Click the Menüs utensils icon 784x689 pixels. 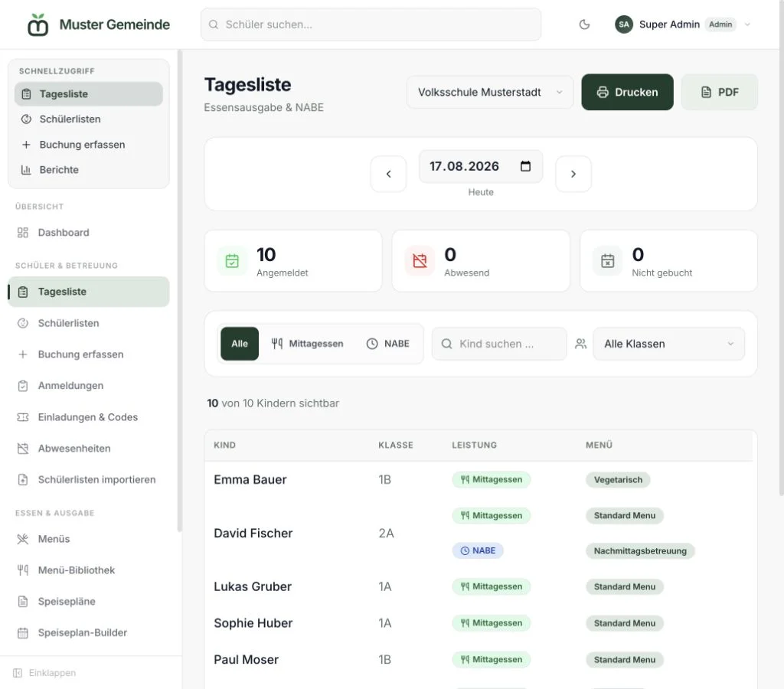click(x=23, y=539)
